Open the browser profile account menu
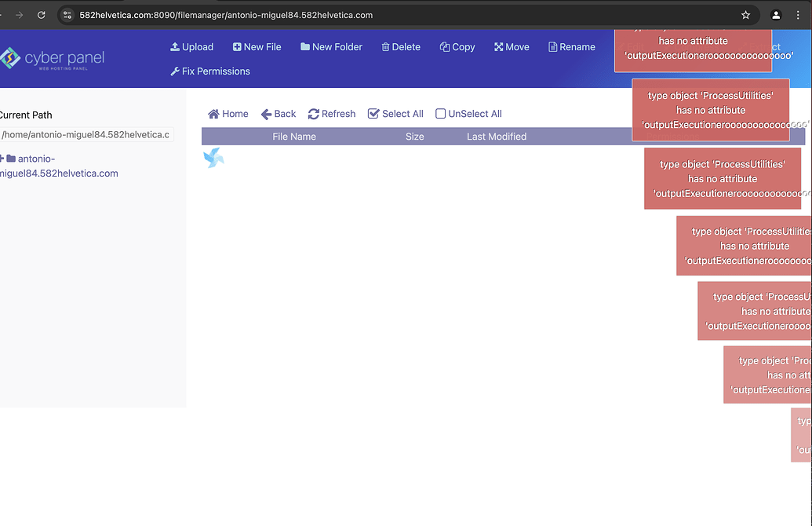 [x=776, y=14]
